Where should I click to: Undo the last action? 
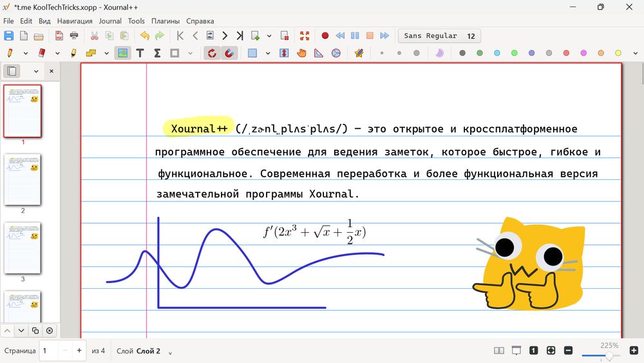(144, 35)
